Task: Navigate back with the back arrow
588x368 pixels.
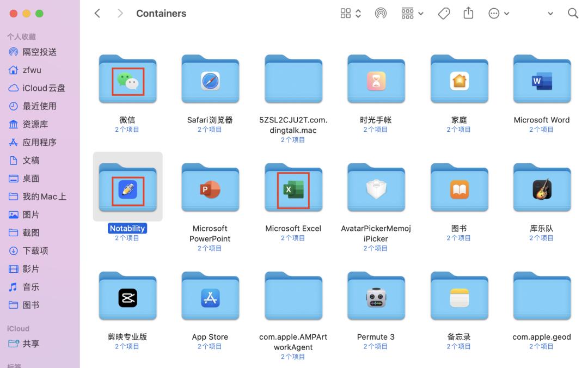Action: point(97,13)
